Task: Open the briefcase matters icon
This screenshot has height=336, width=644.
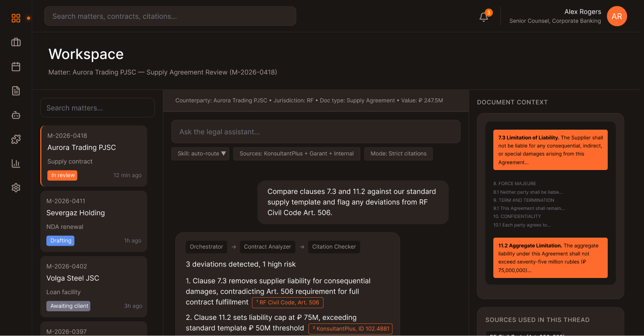Action: 16,42
